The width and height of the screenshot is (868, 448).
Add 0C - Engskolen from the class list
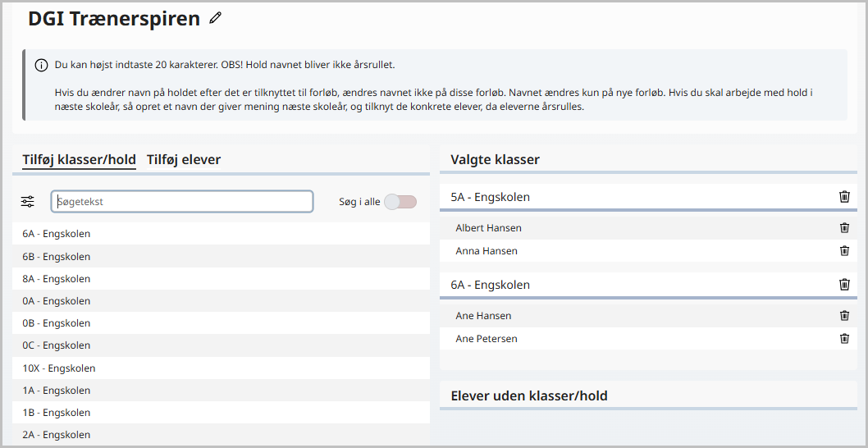(x=221, y=345)
